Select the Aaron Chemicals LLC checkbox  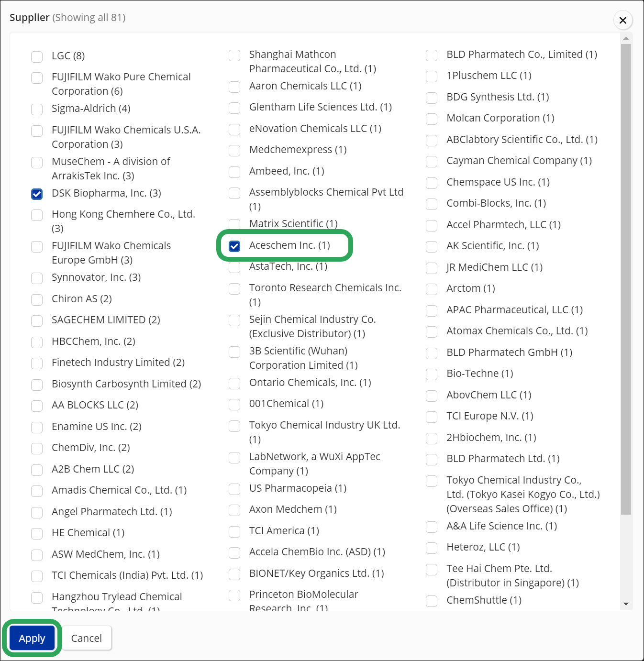pyautogui.click(x=234, y=87)
